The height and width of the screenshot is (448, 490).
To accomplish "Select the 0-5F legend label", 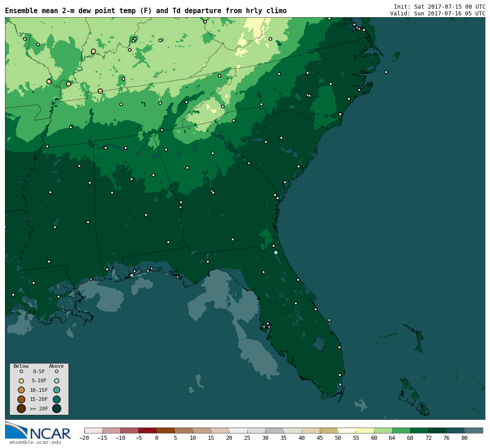I will (x=39, y=372).
